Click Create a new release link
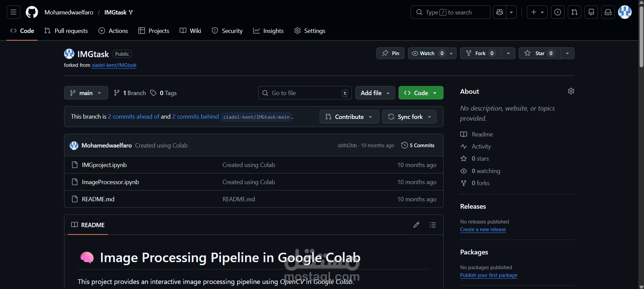The image size is (644, 289). (483, 230)
